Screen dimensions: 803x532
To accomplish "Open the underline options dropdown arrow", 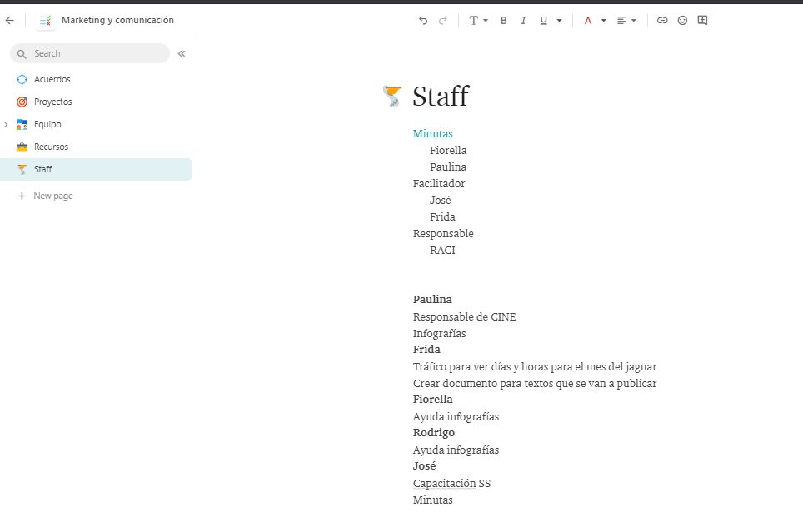I will coord(559,21).
